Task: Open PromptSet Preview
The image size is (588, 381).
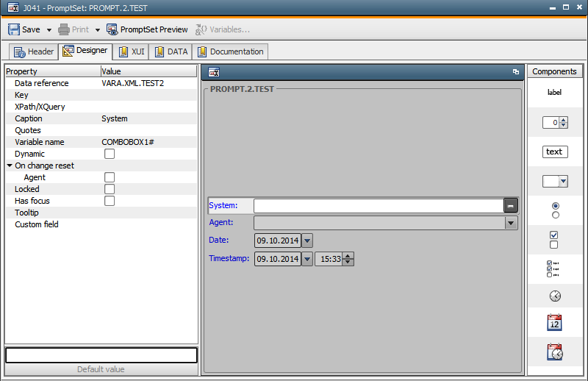Action: point(147,29)
